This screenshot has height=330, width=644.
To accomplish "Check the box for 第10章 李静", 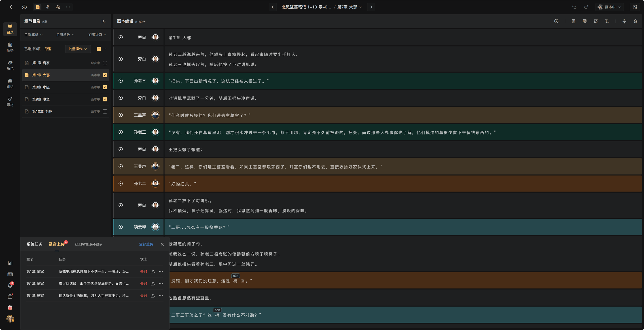I will click(x=105, y=111).
